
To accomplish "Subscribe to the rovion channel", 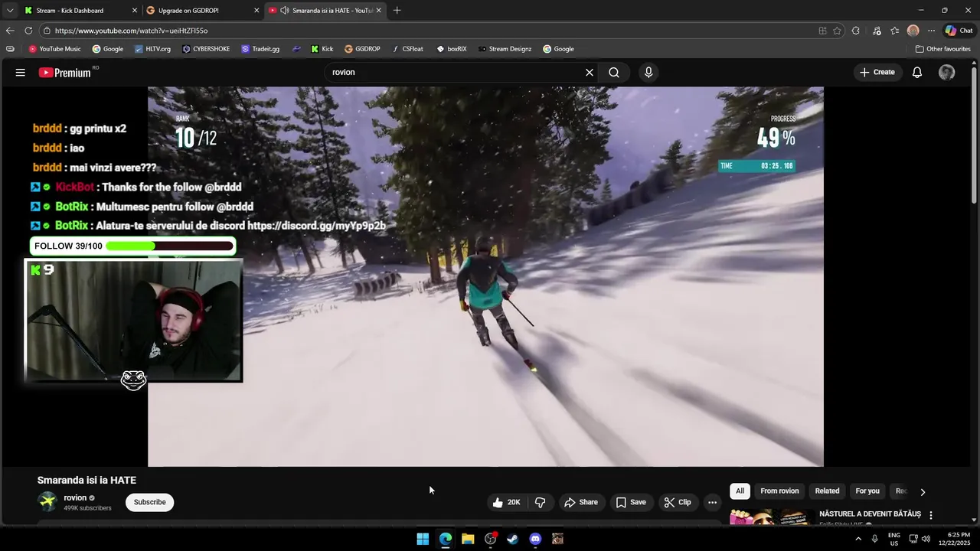I will pos(150,503).
